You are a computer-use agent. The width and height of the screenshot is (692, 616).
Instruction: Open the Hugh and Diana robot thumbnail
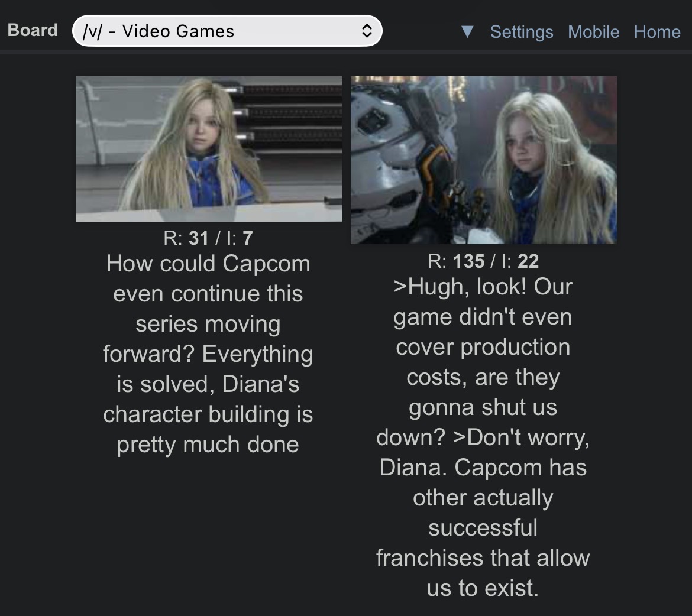click(484, 160)
